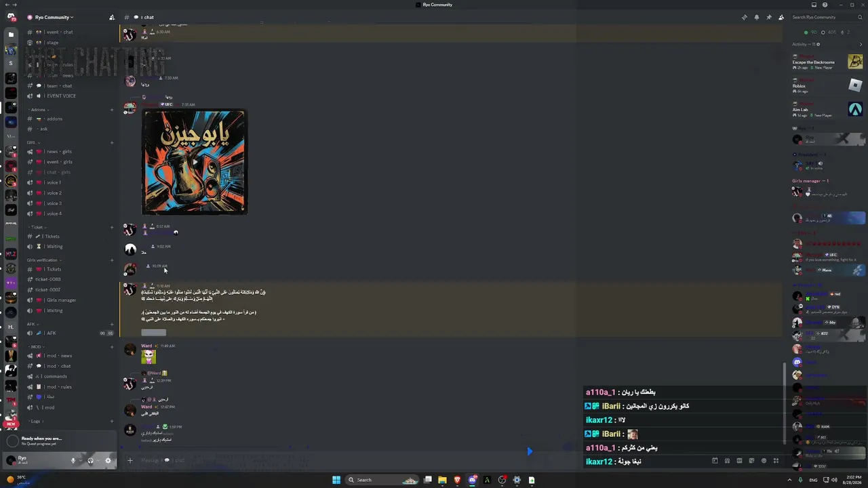Click the Search Ryo Community field

(x=827, y=17)
